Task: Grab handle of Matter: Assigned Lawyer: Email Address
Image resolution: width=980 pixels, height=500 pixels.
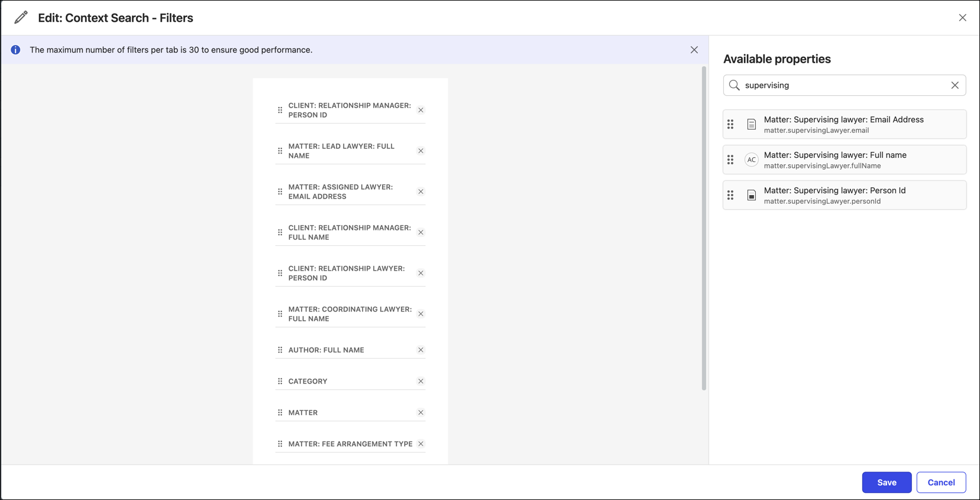Action: [x=280, y=191]
